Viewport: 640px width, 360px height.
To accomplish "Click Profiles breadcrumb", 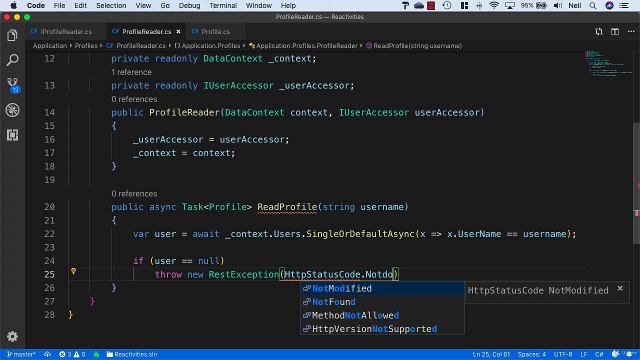I will coord(86,46).
